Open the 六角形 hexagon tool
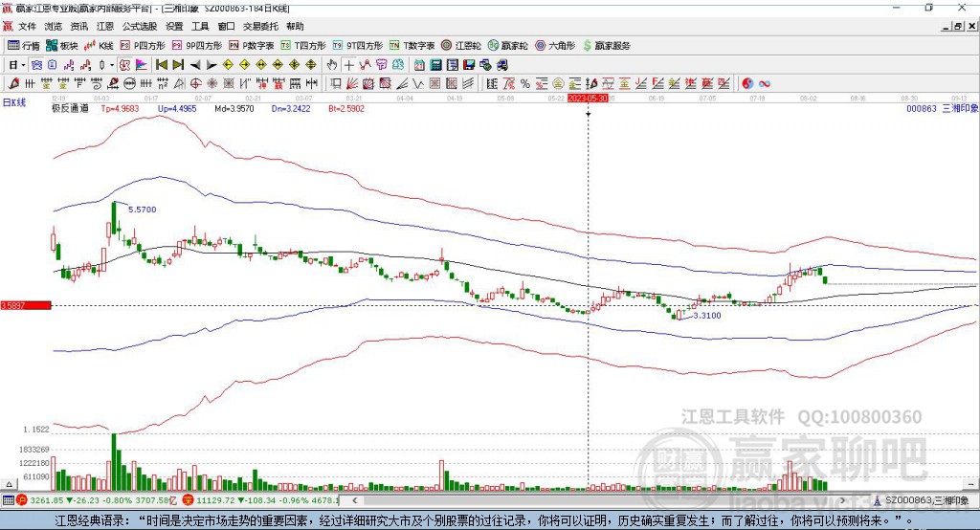 coord(555,46)
